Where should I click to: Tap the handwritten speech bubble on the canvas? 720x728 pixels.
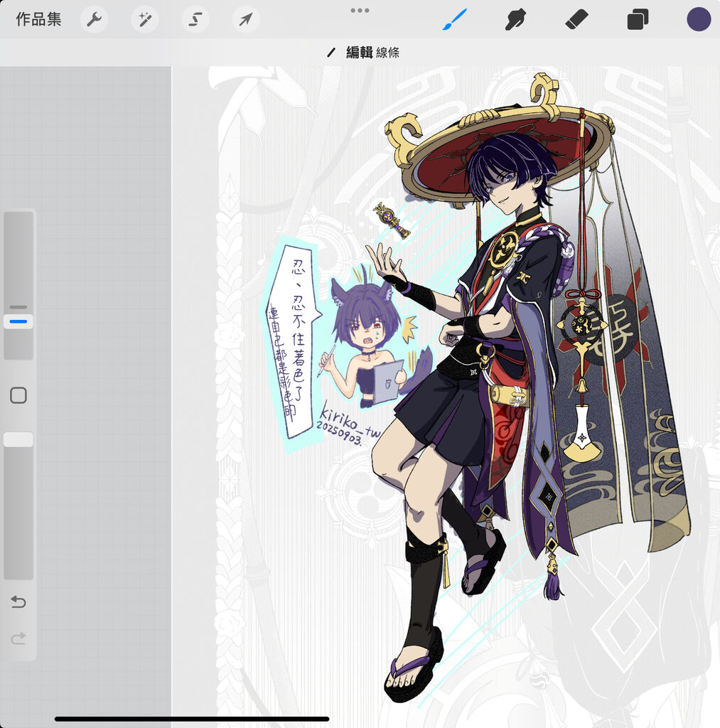(291, 340)
